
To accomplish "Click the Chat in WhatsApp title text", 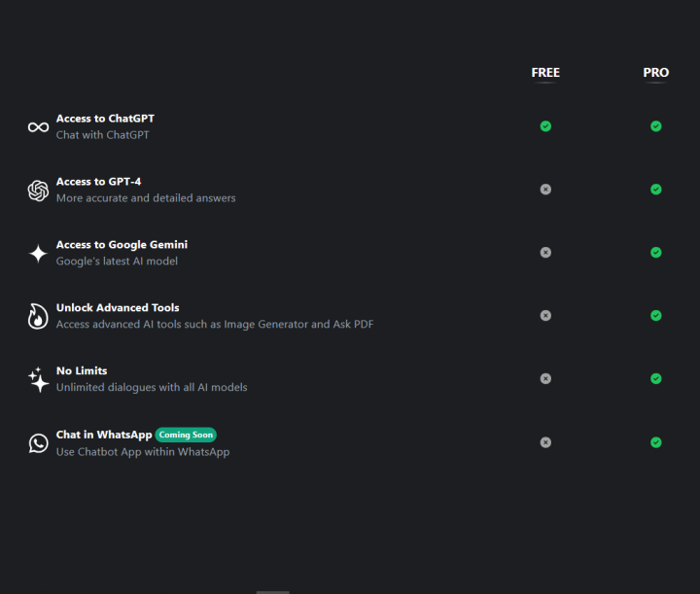I will point(104,435).
